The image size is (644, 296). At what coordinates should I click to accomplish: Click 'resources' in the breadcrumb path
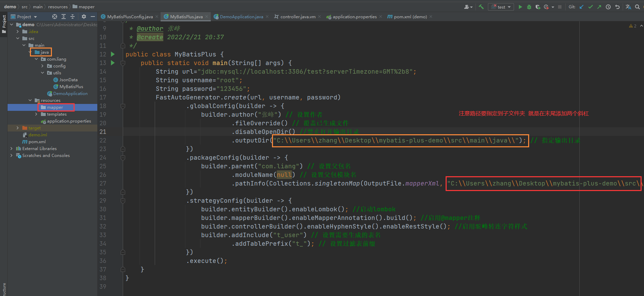click(58, 7)
